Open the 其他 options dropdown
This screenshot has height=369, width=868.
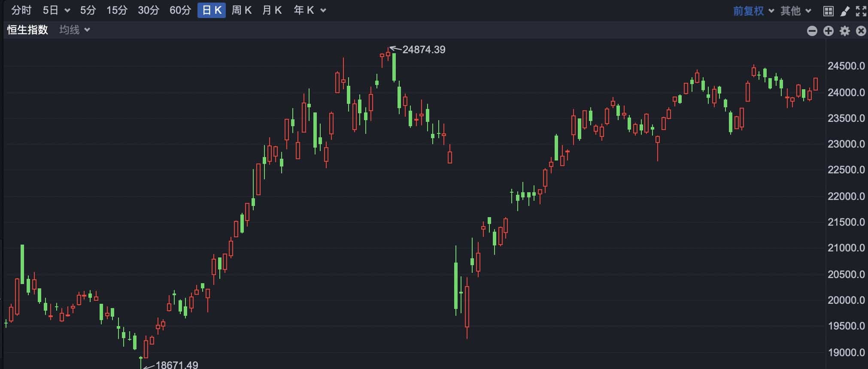coord(795,11)
